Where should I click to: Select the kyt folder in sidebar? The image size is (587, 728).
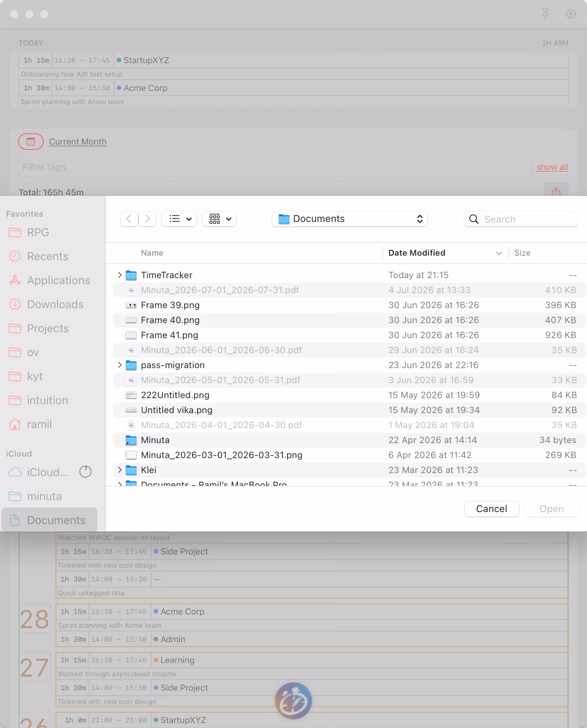click(x=49, y=376)
